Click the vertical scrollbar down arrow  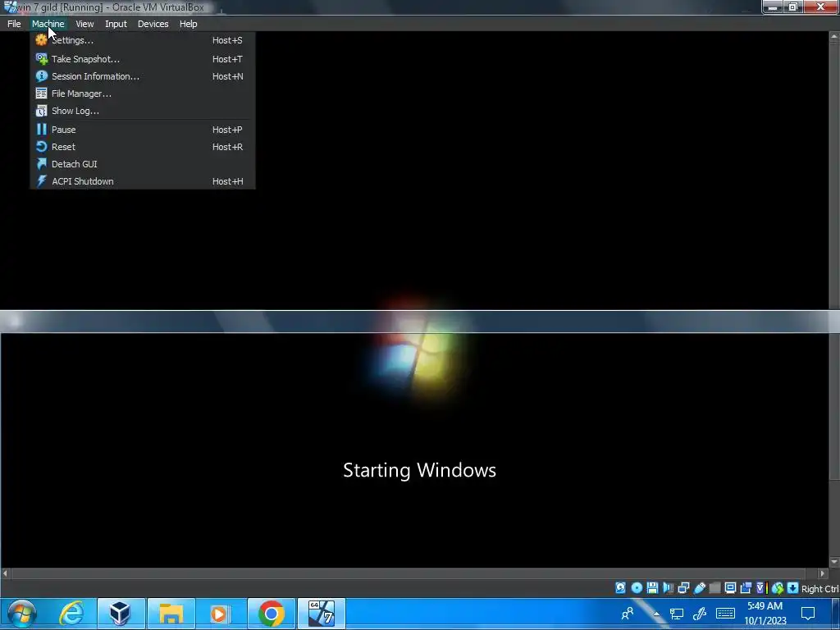click(x=834, y=562)
